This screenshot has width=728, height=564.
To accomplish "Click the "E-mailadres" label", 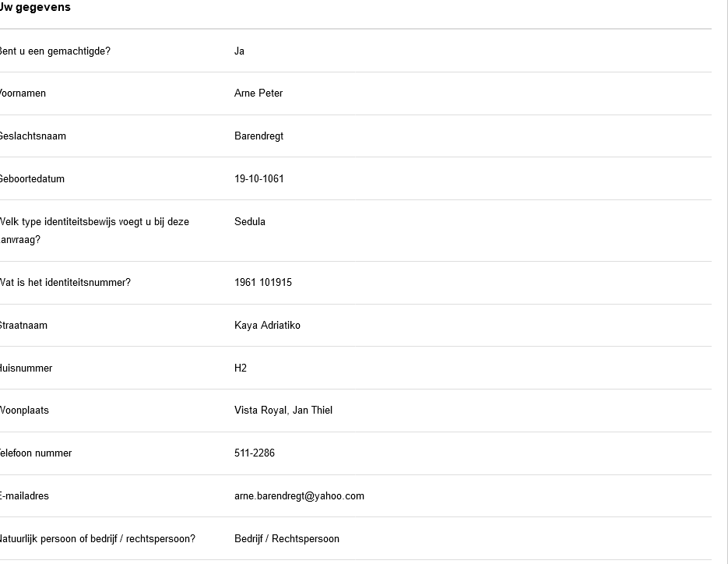I will (24, 496).
